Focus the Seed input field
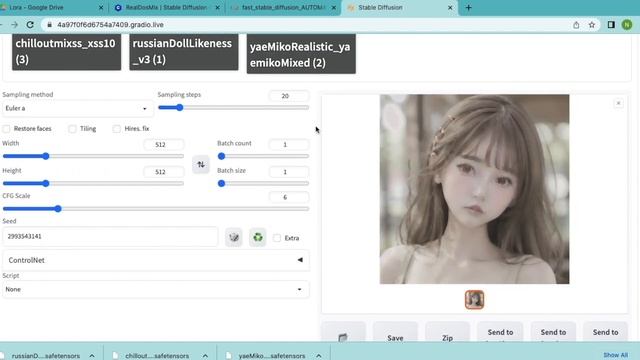This screenshot has height=360, width=640. click(x=110, y=237)
